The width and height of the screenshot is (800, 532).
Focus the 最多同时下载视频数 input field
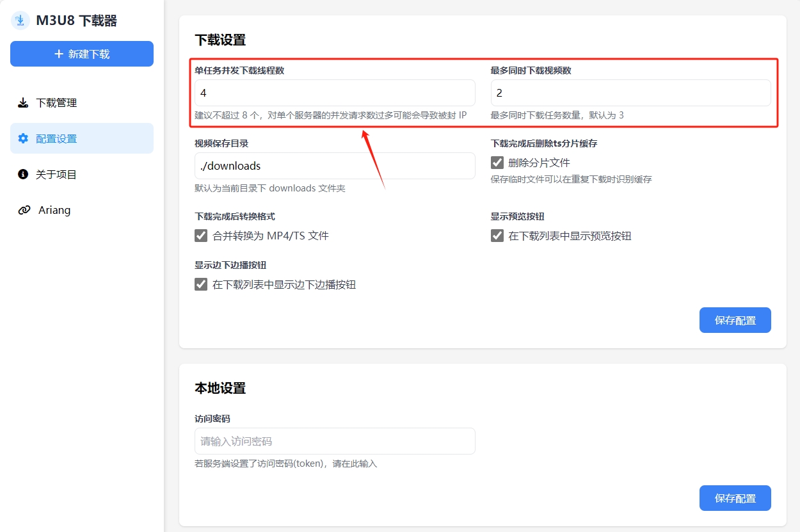(x=631, y=93)
